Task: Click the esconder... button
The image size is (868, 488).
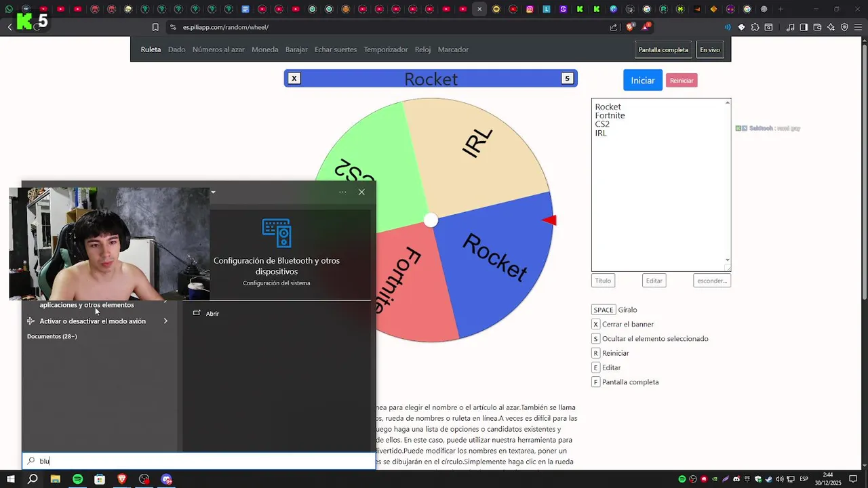Action: click(x=712, y=281)
